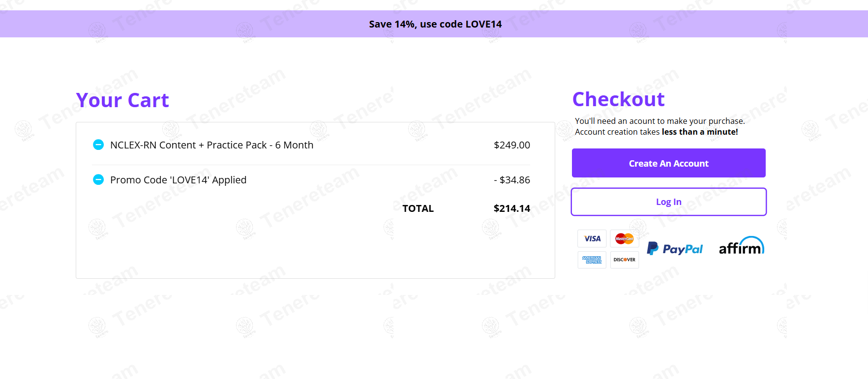Click the Checkout heading
Image resolution: width=868 pixels, height=379 pixels.
click(618, 99)
